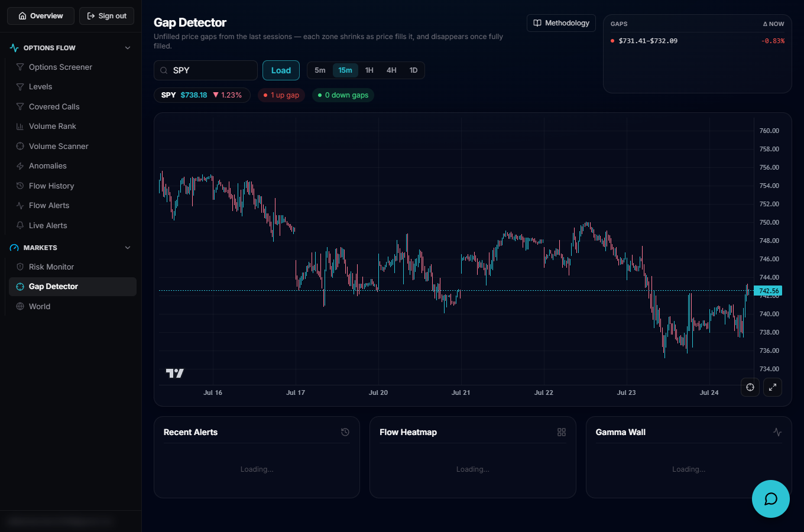Click the Levels funnel icon
This screenshot has height=532, width=804.
pyautogui.click(x=20, y=87)
